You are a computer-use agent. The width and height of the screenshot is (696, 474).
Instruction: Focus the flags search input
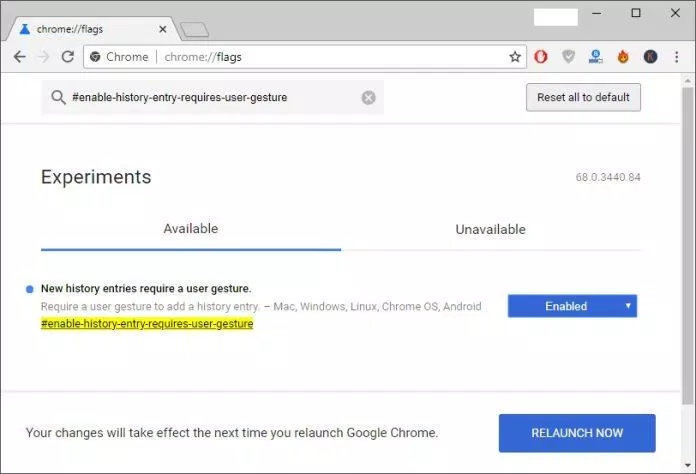point(213,98)
